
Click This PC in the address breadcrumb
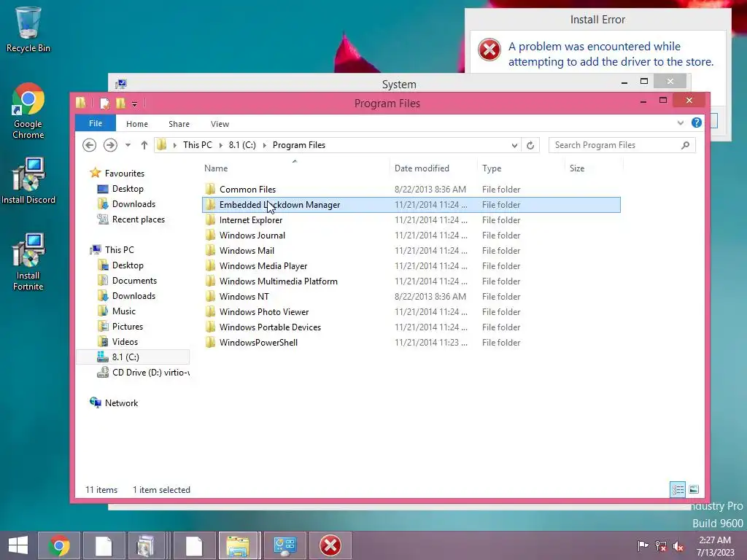pyautogui.click(x=197, y=145)
